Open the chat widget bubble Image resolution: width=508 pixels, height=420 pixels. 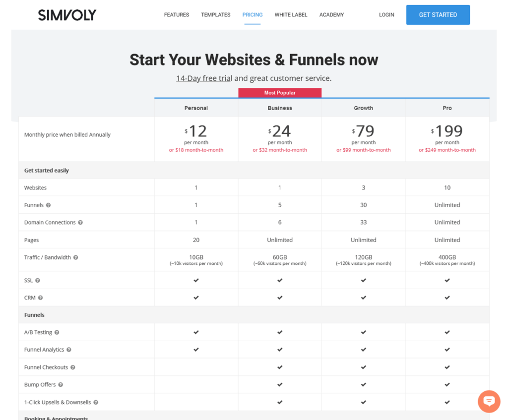(489, 402)
